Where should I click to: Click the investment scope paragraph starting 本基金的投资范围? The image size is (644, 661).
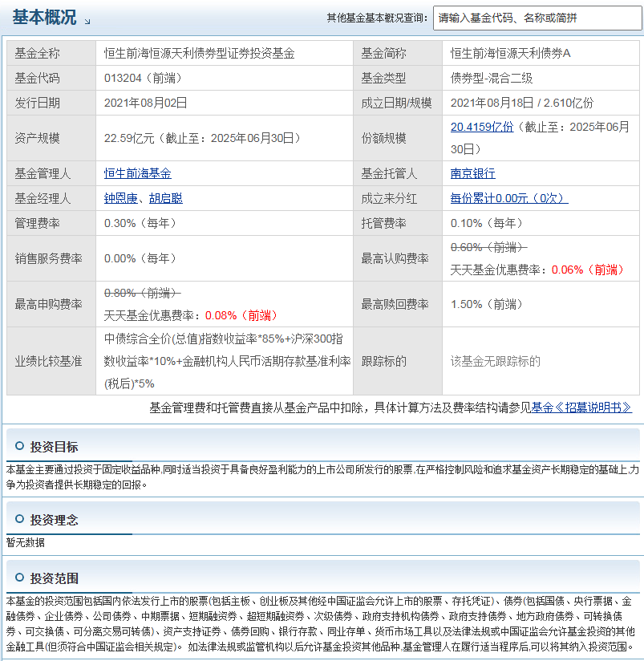coord(321,623)
